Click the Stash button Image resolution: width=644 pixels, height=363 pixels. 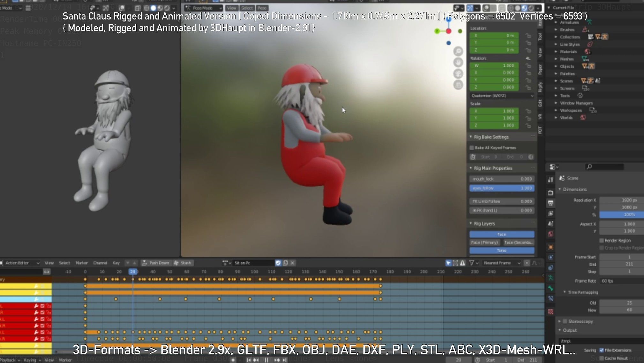click(183, 263)
